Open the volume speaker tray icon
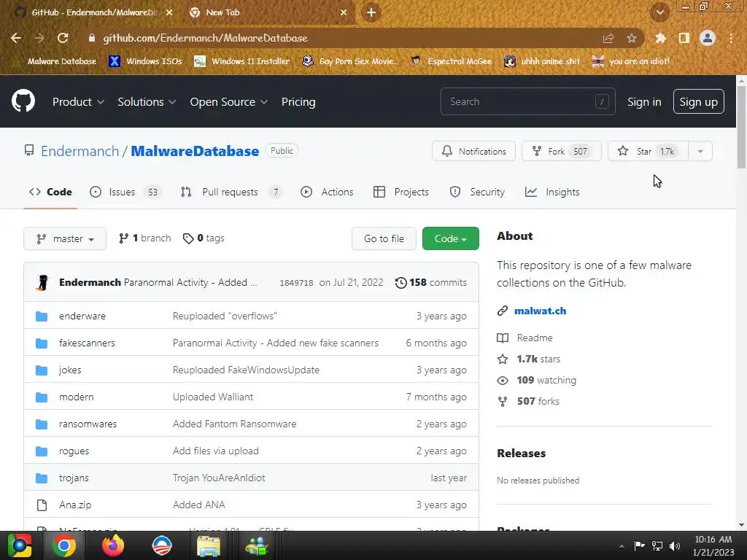The image size is (747, 560). (x=675, y=545)
